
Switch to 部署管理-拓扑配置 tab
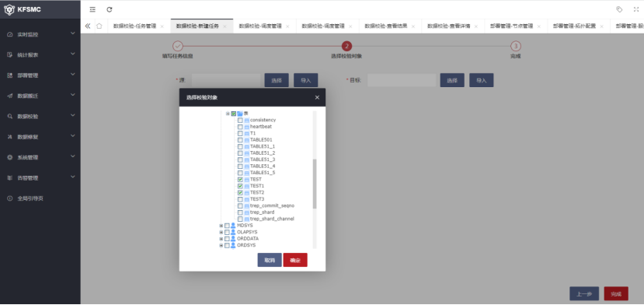pos(575,26)
